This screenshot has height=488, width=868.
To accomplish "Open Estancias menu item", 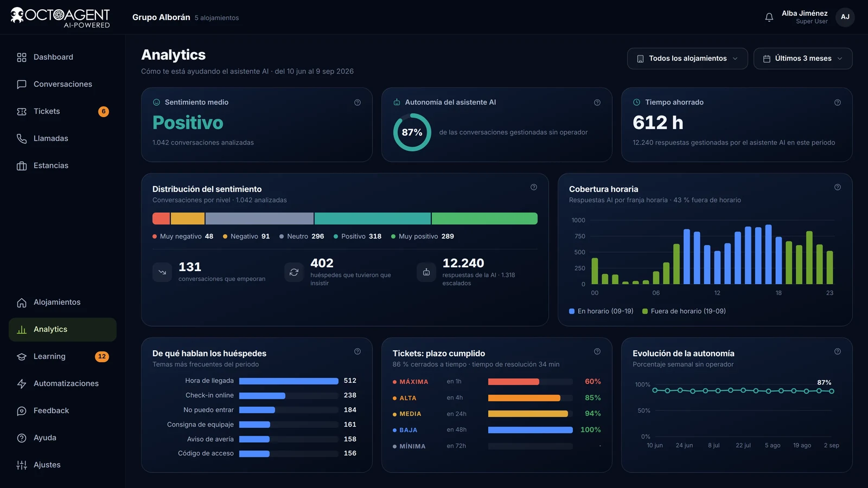I will pos(62,166).
